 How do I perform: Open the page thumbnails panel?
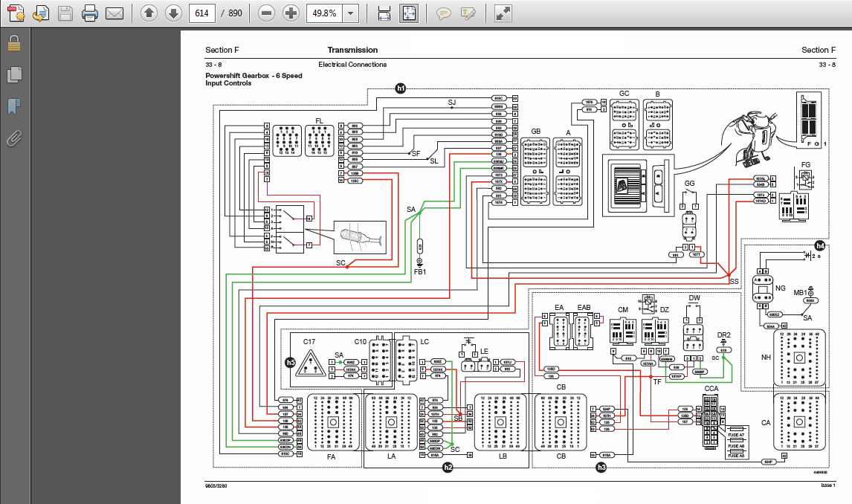[14, 74]
